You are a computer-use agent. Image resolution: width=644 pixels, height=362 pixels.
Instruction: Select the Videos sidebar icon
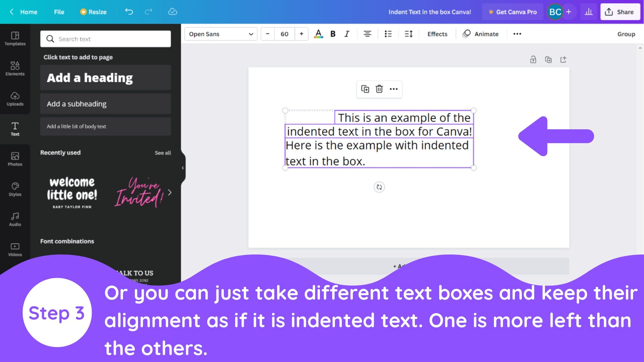(x=15, y=248)
